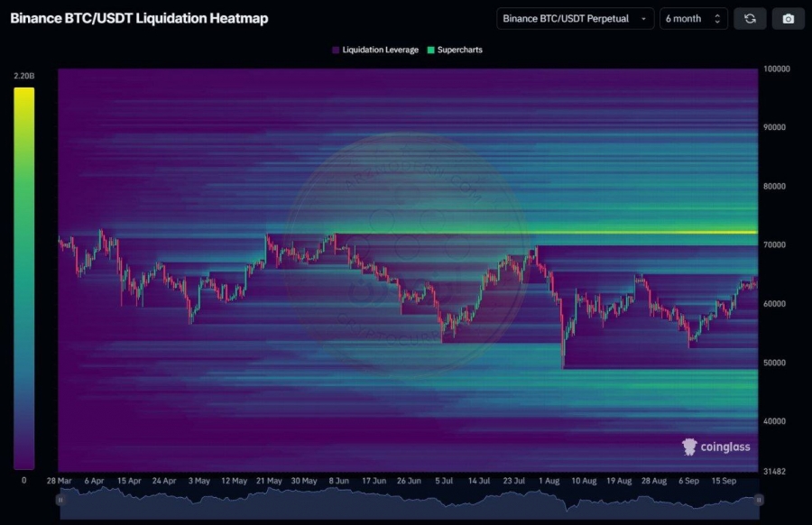Image resolution: width=812 pixels, height=525 pixels.
Task: Click the refresh chart icon button
Action: [750, 19]
